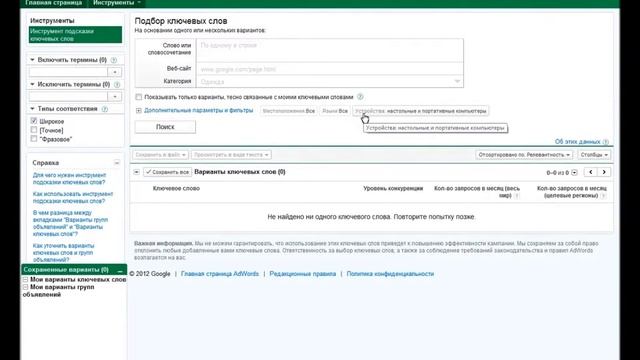Open Отсортировано по Релевантность dropdown
This screenshot has height=360, width=640.
coord(524,155)
